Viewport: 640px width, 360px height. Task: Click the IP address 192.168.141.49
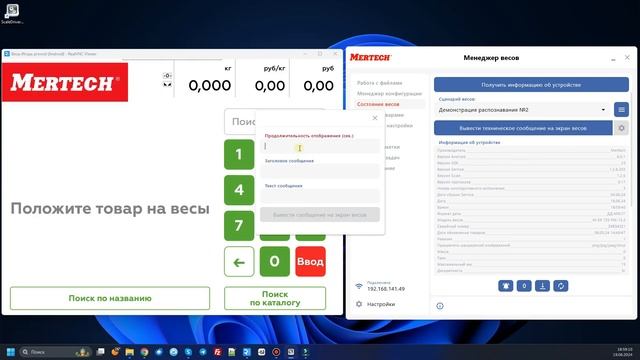click(x=386, y=289)
